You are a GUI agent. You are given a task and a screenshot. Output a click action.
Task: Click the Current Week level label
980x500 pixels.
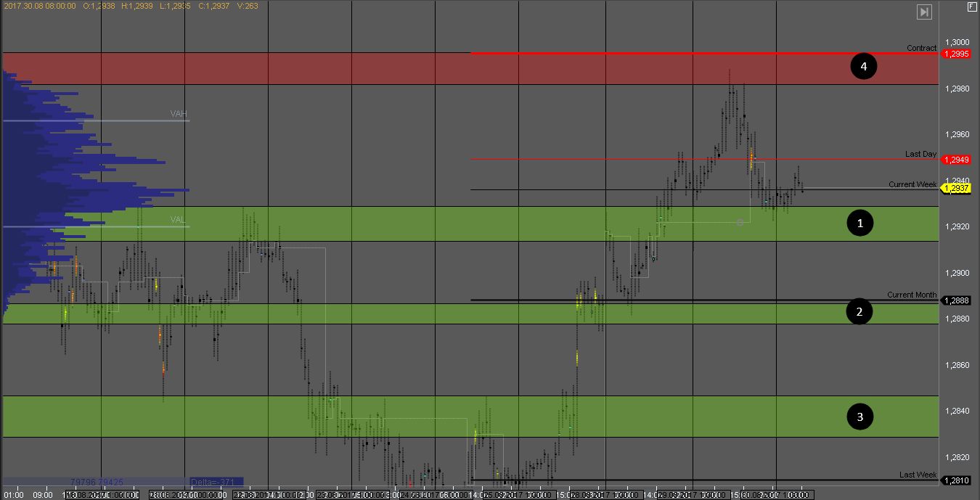click(x=912, y=184)
